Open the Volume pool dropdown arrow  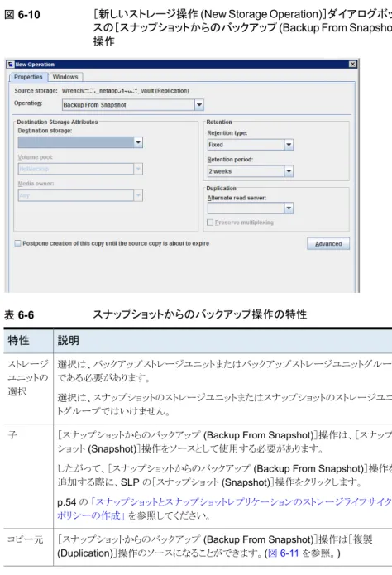[138, 169]
